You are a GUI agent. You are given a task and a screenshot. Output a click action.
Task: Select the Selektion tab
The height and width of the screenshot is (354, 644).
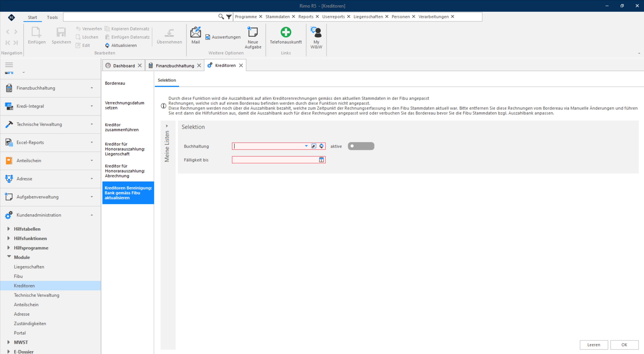point(167,80)
